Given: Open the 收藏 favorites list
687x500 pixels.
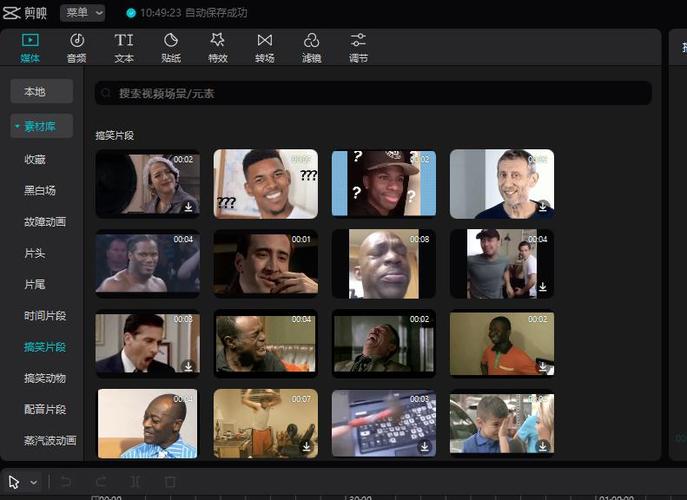Looking at the screenshot, I should point(35,159).
